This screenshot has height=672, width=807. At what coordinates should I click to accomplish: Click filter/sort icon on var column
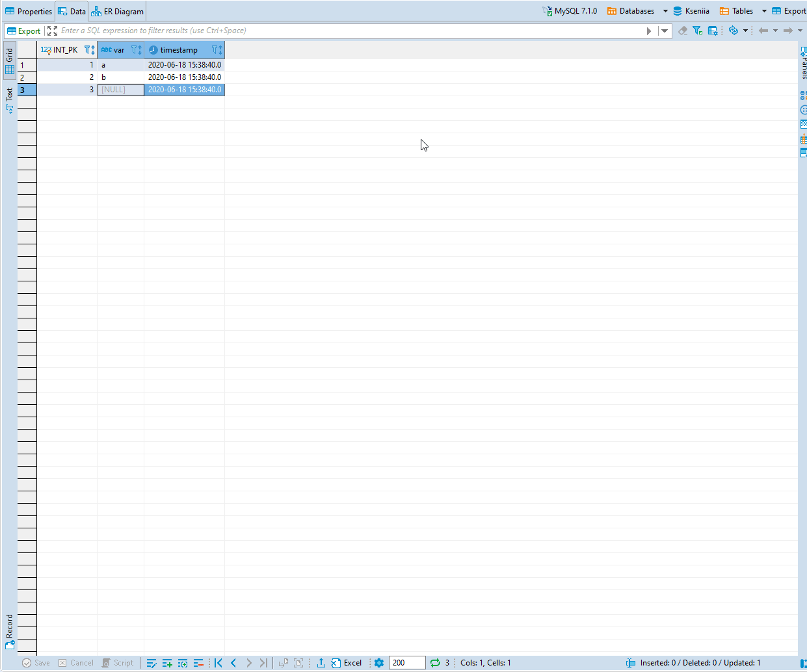(x=137, y=50)
